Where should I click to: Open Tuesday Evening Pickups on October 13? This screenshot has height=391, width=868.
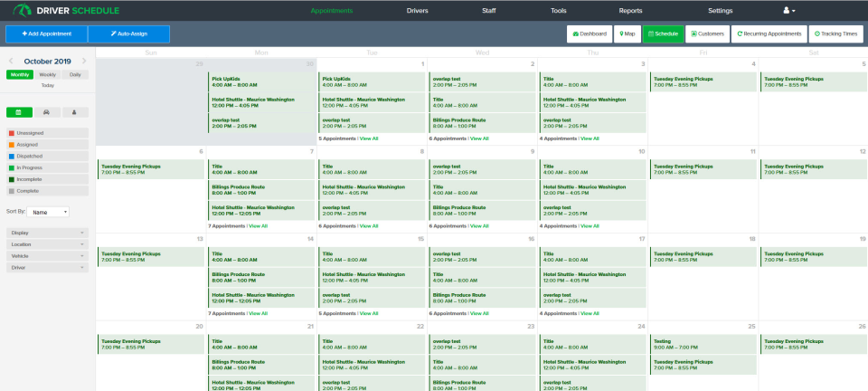point(151,257)
